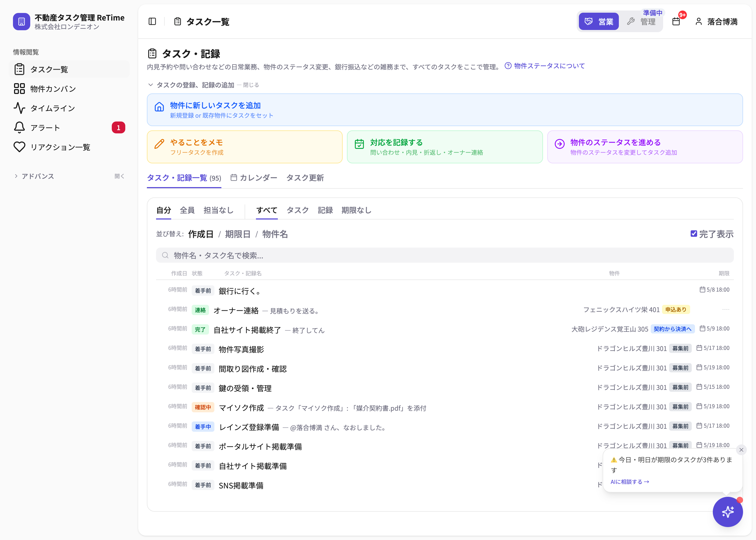Viewport: 756px width, 540px height.
Task: Close the due-task notification popup
Action: [741, 450]
